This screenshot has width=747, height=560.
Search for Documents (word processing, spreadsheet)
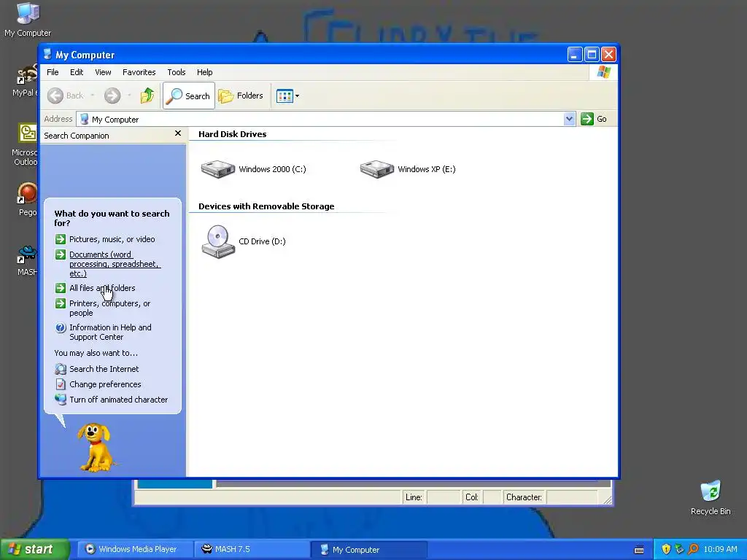[x=115, y=264]
